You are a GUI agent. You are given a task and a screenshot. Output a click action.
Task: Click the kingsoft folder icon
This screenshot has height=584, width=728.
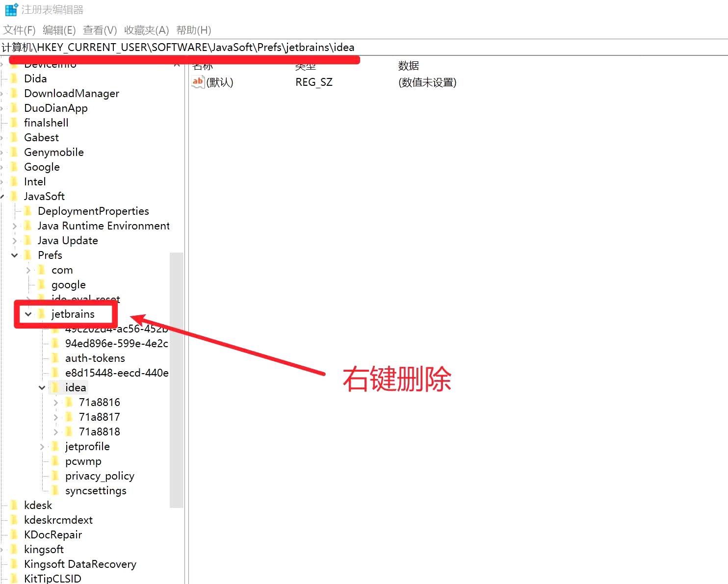point(15,549)
